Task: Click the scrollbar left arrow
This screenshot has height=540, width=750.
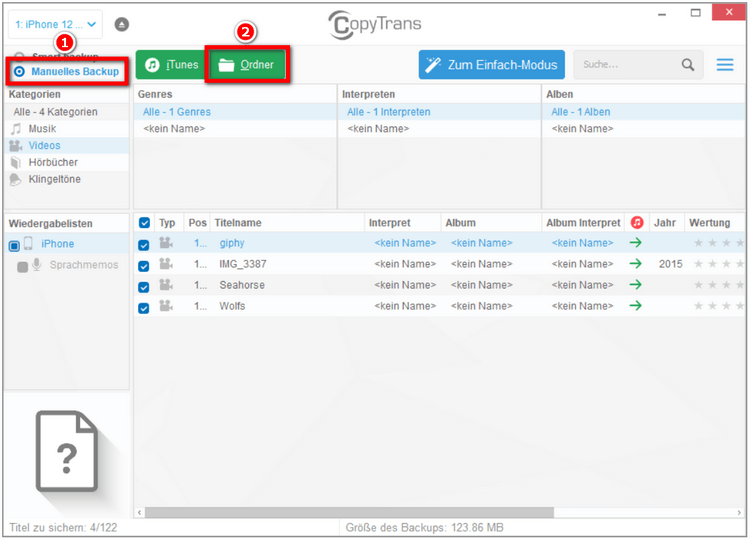Action: pos(139,513)
